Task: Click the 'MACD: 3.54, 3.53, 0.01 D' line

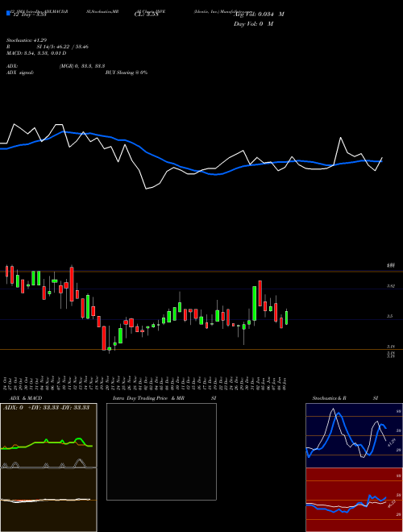Action: tap(36, 53)
